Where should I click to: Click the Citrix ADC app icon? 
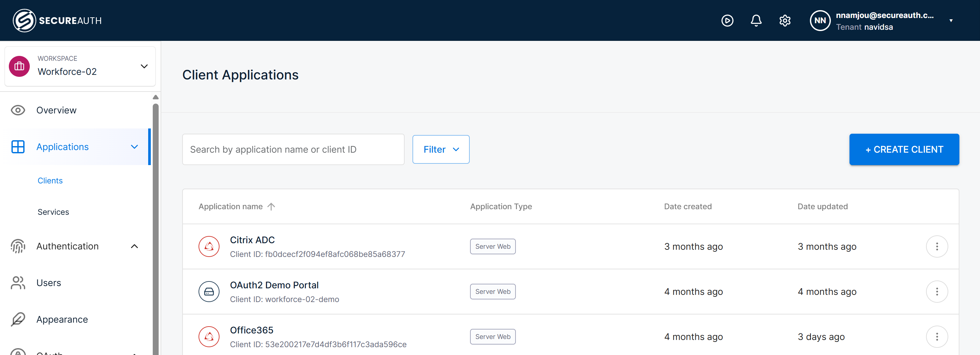coord(209,246)
